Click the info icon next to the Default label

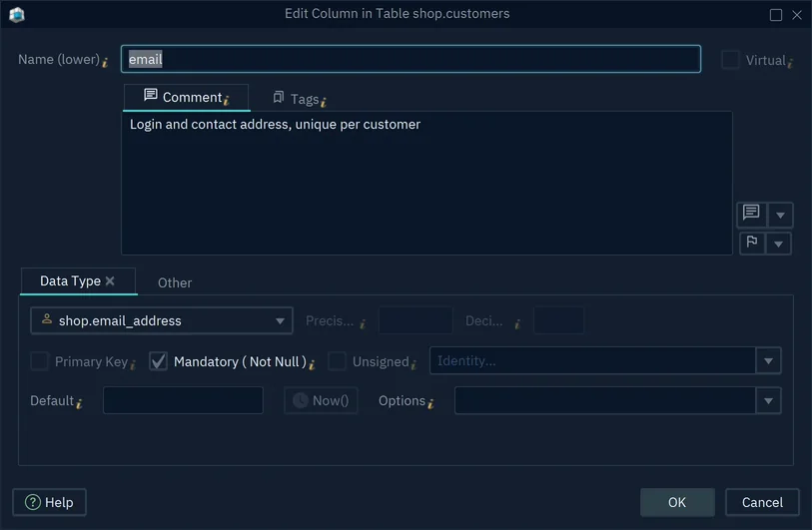pyautogui.click(x=79, y=403)
